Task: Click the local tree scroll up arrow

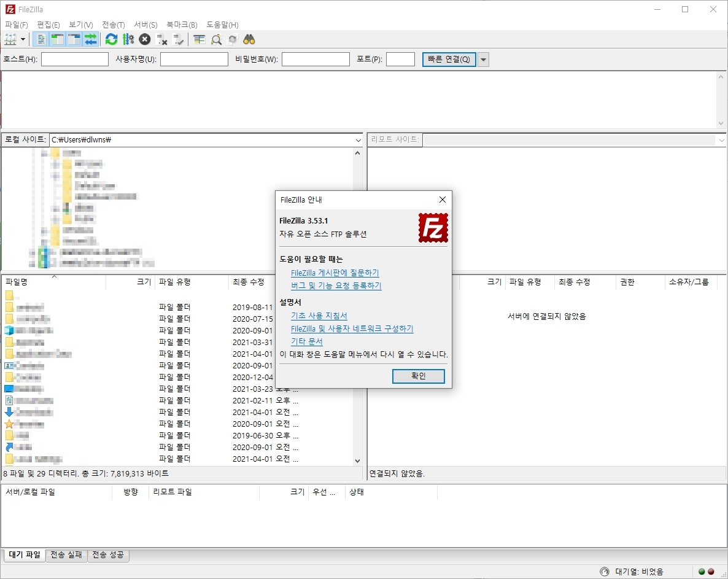Action: (x=357, y=153)
